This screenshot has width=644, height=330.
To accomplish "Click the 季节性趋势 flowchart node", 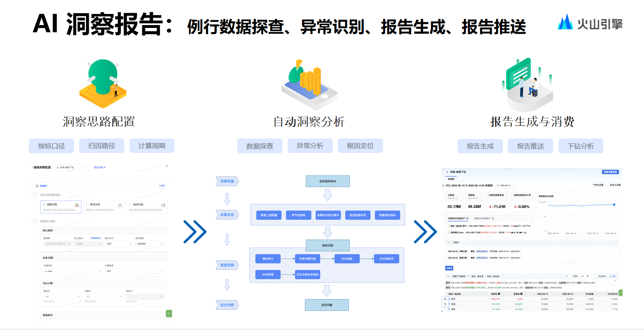I will pos(298,215).
